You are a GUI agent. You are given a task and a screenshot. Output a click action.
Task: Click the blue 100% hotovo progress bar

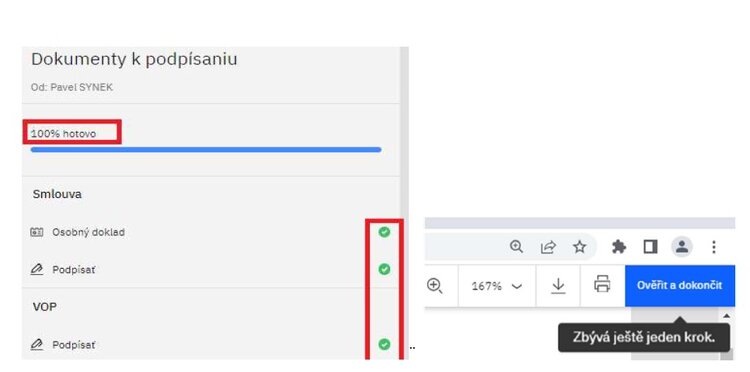pyautogui.click(x=206, y=150)
